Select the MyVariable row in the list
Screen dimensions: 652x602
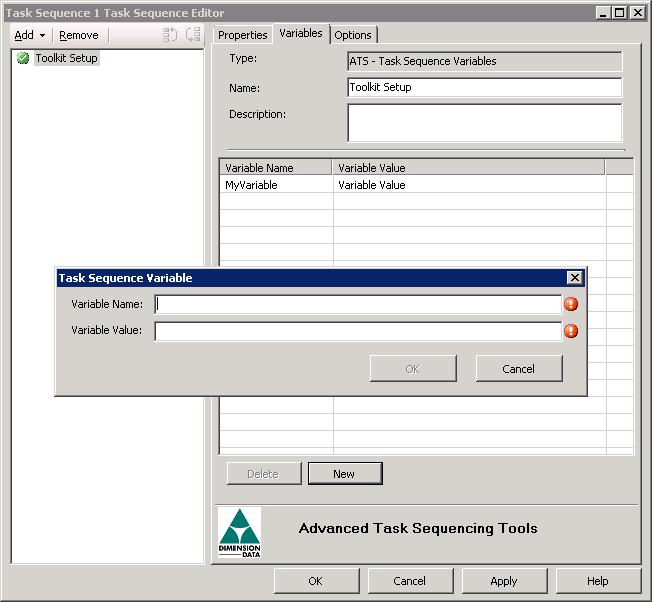412,185
